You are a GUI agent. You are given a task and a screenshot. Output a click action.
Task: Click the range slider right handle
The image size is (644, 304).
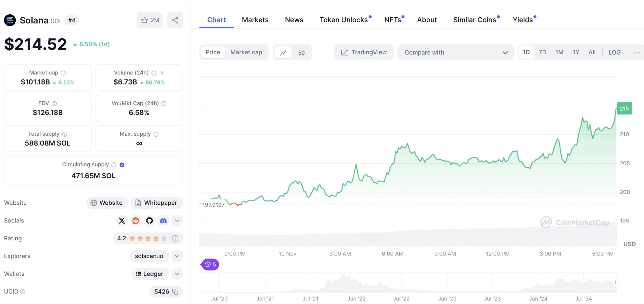(x=616, y=282)
